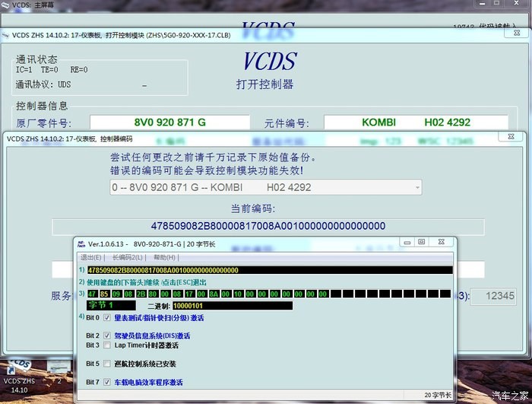This screenshot has height=404, width=532.
Task: Close the 打开控制模块 window
Action: pyautogui.click(x=517, y=33)
